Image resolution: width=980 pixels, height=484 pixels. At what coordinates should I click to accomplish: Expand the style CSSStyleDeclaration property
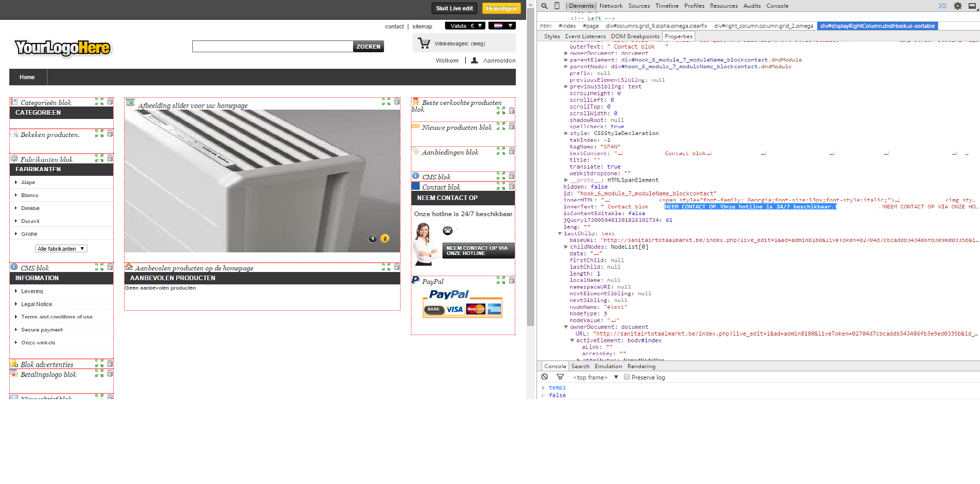566,133
